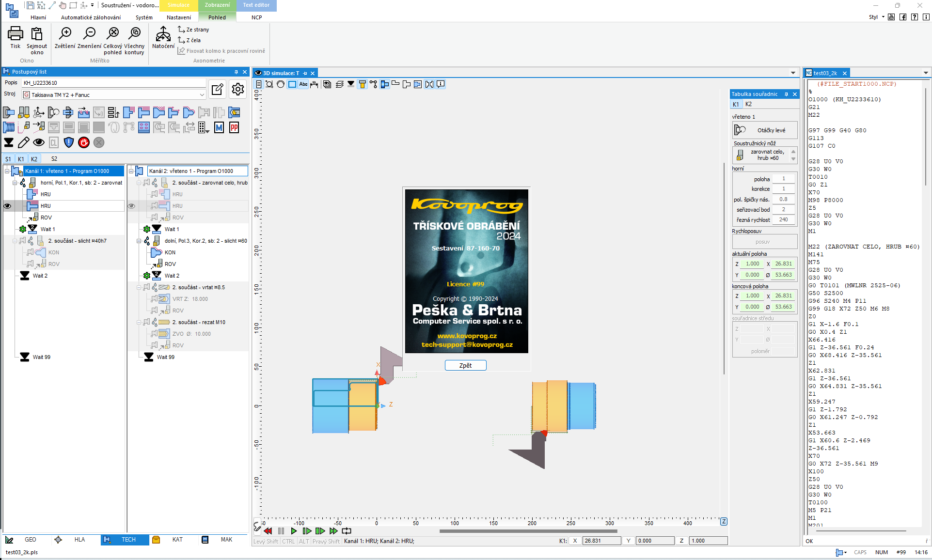
Task: Toggle the document list button in 3D toolbar
Action: point(259,84)
